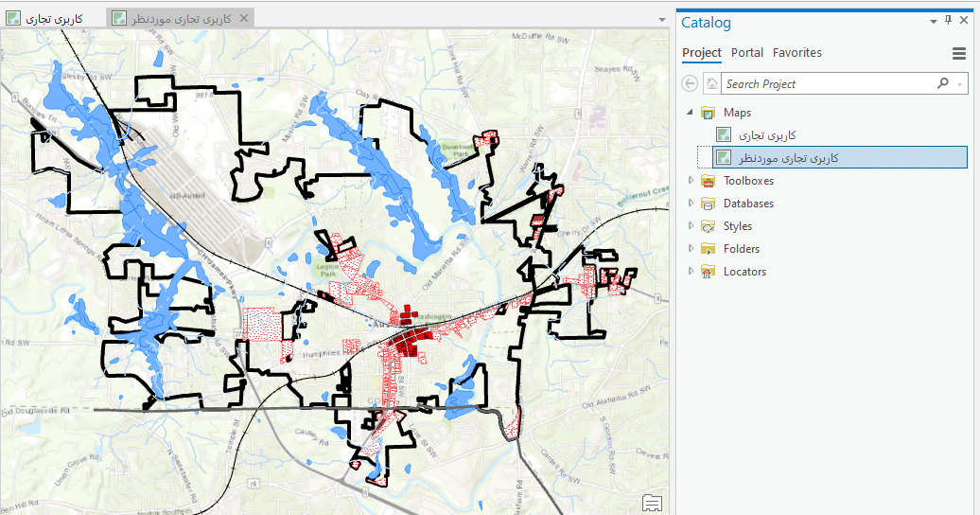Expand the Folders node

[x=691, y=249]
